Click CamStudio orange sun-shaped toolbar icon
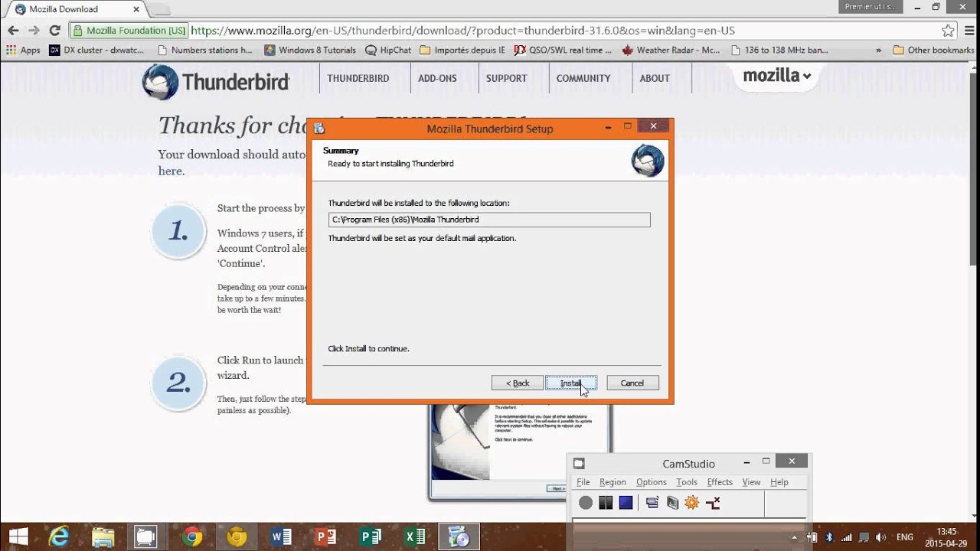This screenshot has height=551, width=980. [x=692, y=503]
